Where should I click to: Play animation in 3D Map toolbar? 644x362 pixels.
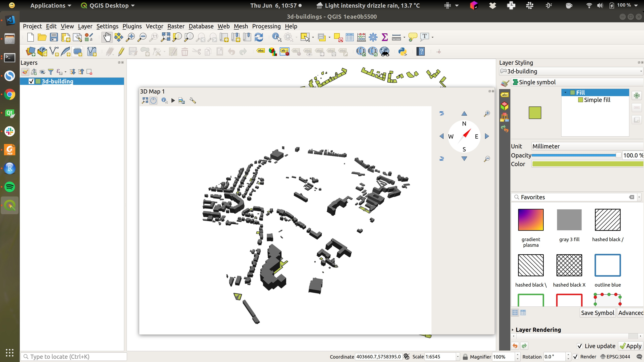point(173,101)
